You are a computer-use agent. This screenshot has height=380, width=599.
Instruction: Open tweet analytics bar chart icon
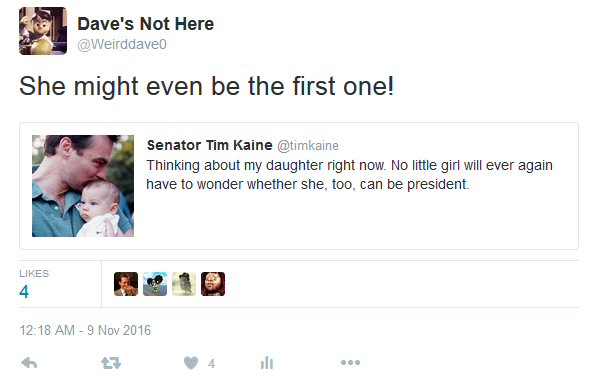point(267,362)
